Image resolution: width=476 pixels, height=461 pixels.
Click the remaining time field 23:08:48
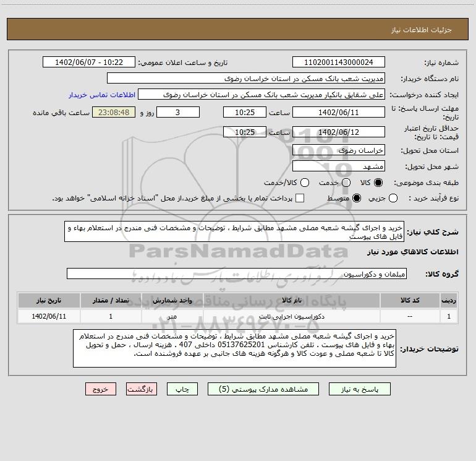pyautogui.click(x=114, y=112)
